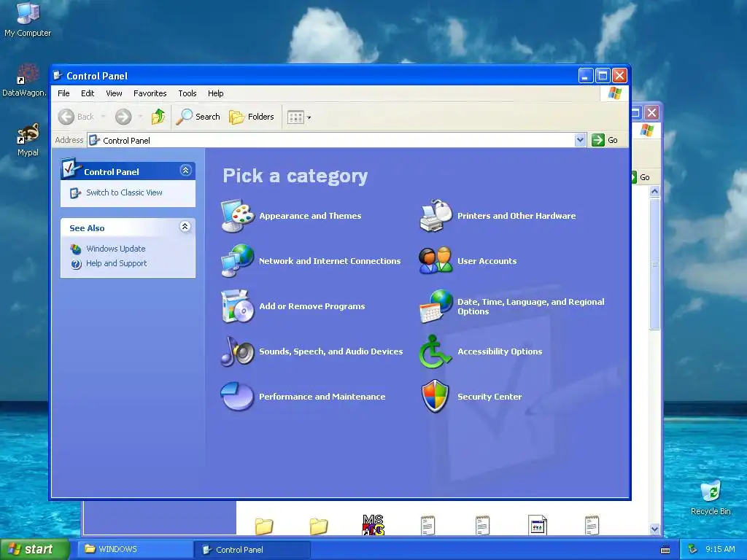The image size is (747, 560).
Task: Click the first folder icon in WINDOWS window
Action: [x=264, y=526]
